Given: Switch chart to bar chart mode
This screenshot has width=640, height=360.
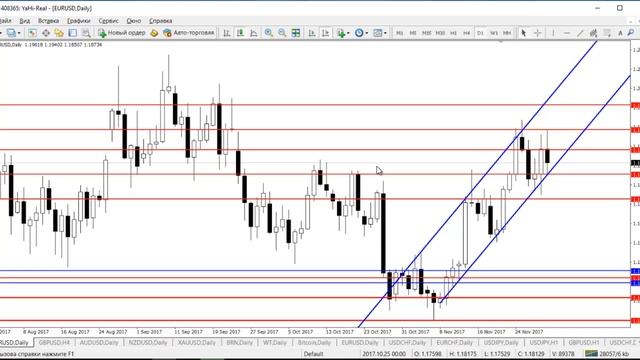Looking at the screenshot, I should pyautogui.click(x=227, y=33).
